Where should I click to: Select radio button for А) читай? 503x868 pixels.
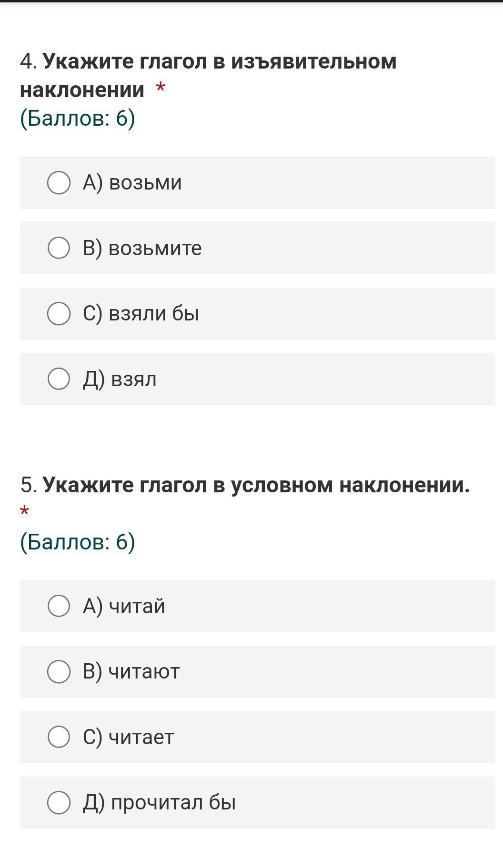tap(59, 606)
